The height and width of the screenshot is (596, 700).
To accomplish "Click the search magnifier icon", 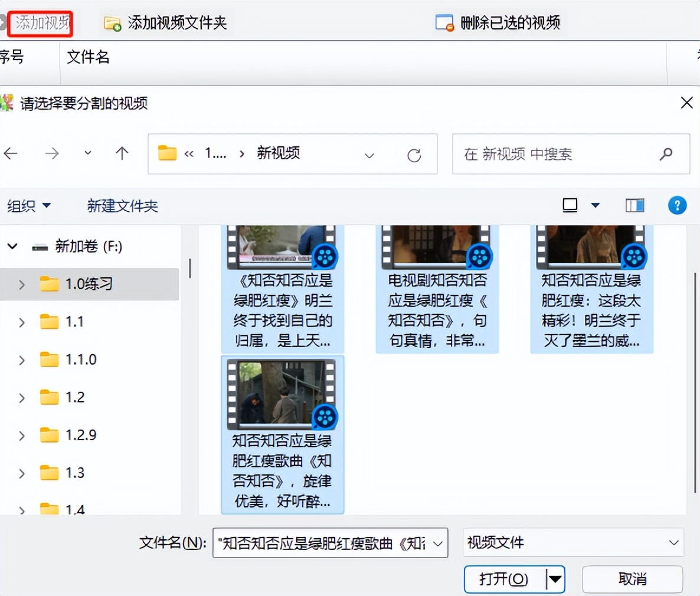I will tap(666, 154).
